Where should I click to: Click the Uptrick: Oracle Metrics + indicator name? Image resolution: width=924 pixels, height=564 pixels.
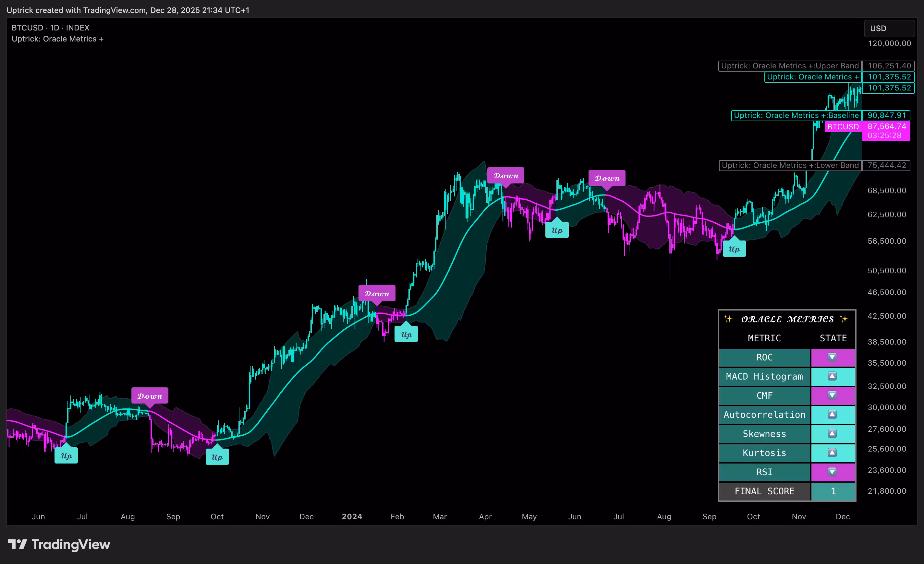[57, 39]
